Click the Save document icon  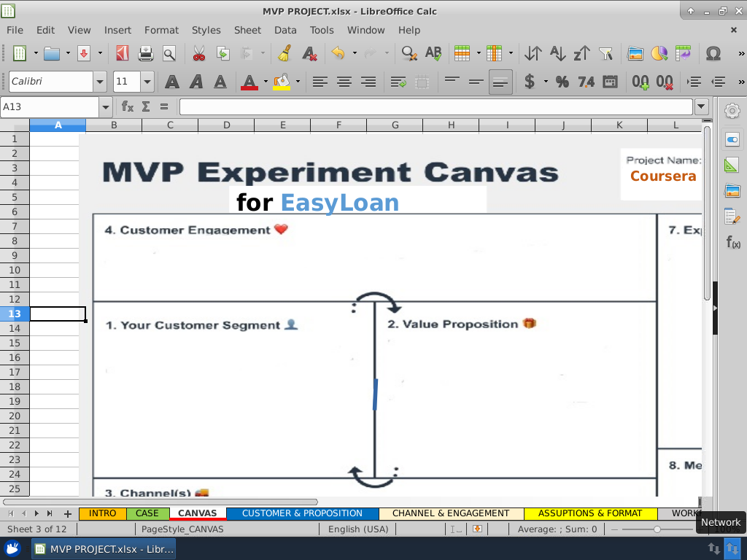coord(85,53)
